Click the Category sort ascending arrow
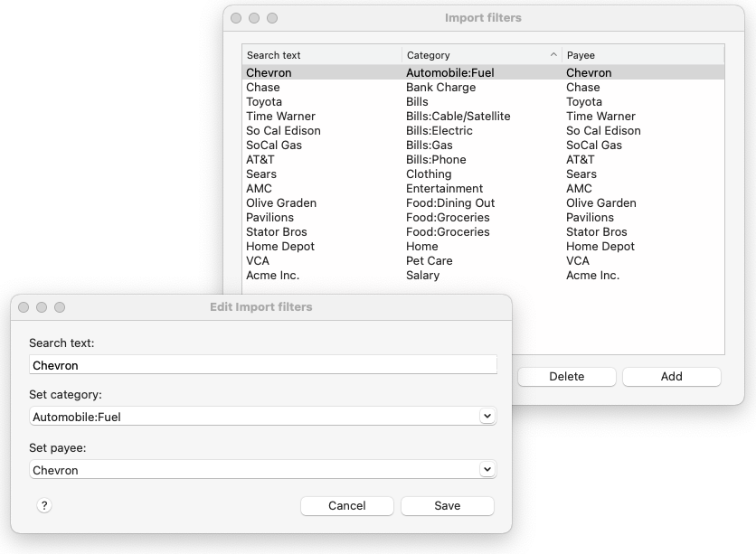The height and width of the screenshot is (554, 756). pyautogui.click(x=553, y=55)
